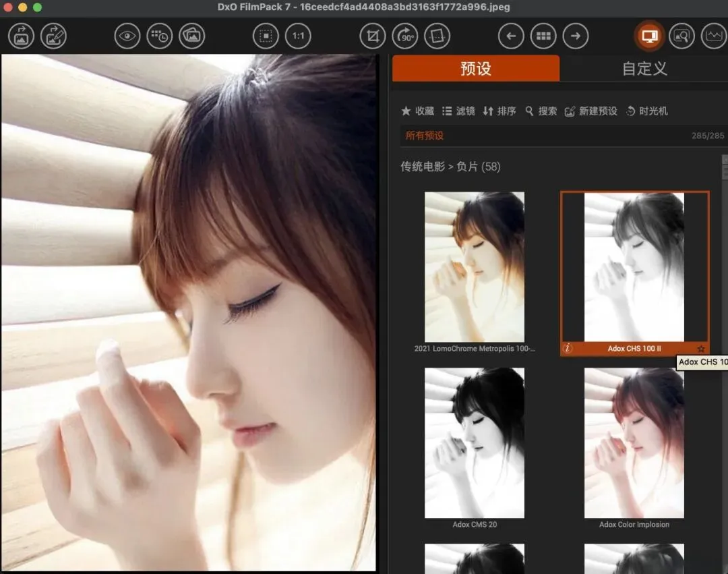This screenshot has height=574, width=728.
Task: Click the main photo preview
Action: point(189,312)
